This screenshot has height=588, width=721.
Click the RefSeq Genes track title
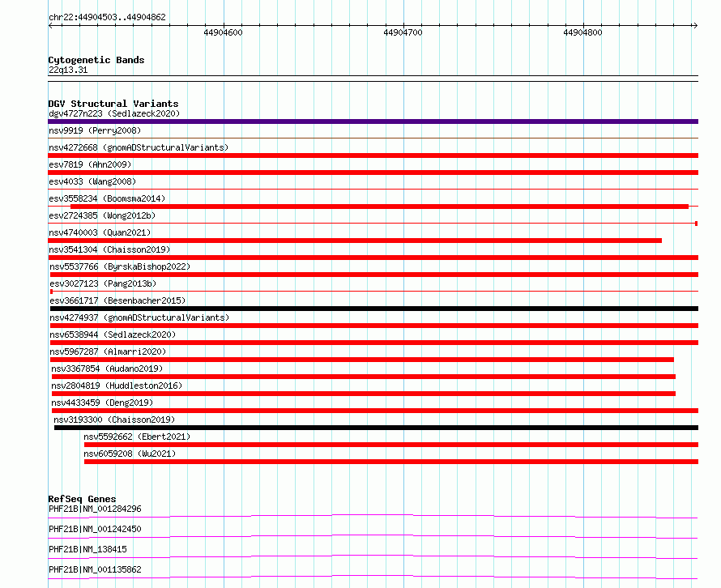pos(82,499)
